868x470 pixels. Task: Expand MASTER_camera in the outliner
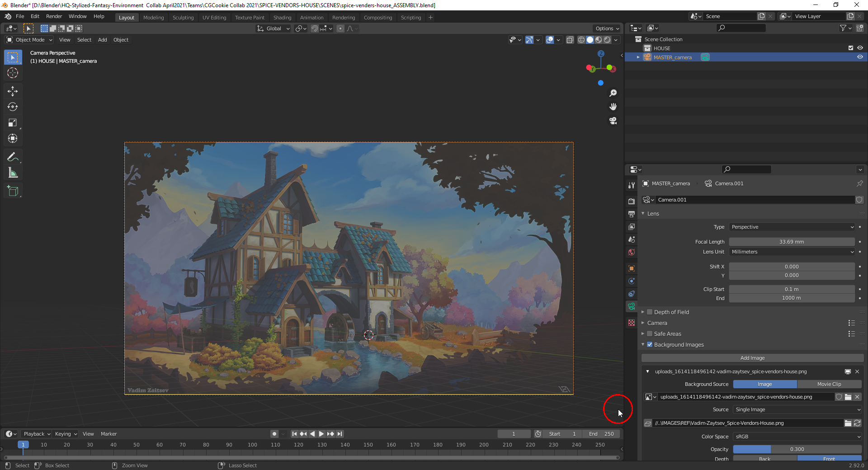[638, 57]
